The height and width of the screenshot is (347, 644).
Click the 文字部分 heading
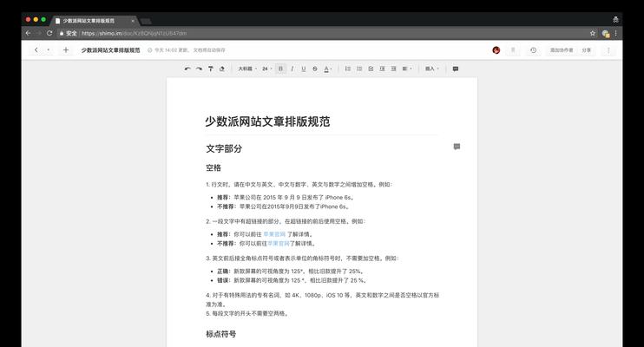point(224,148)
